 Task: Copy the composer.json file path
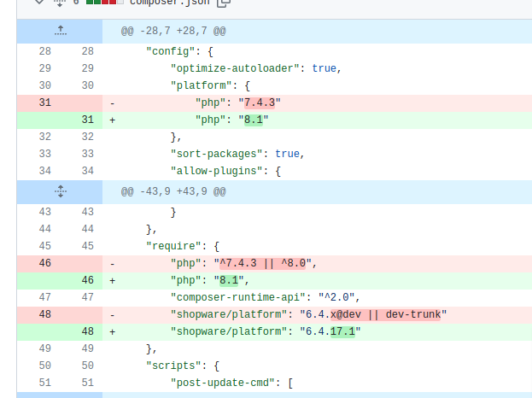pos(224,3)
